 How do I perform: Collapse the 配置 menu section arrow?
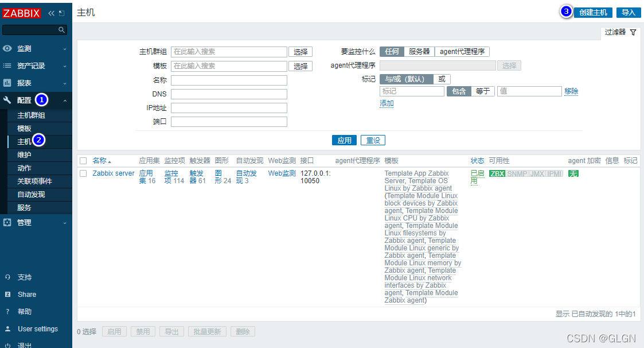pos(65,100)
